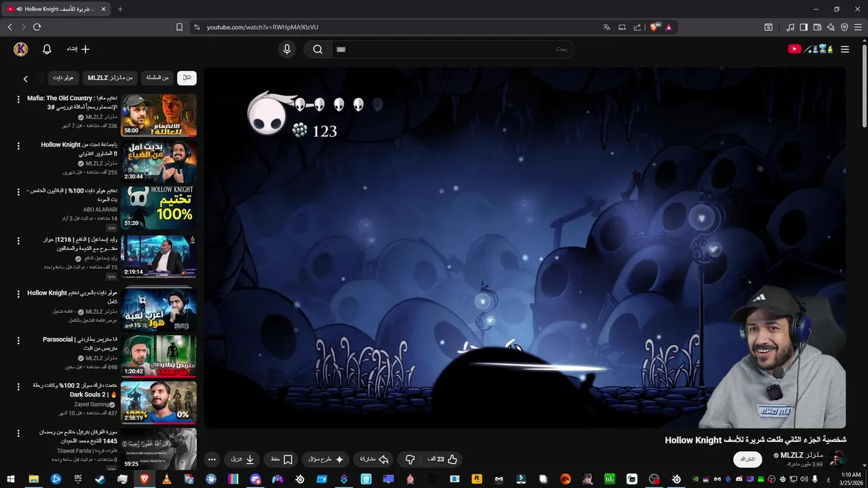Viewport: 868px width, 488px height.
Task: Open Dark Souls thumbnail 2:58:19
Action: pos(159,402)
